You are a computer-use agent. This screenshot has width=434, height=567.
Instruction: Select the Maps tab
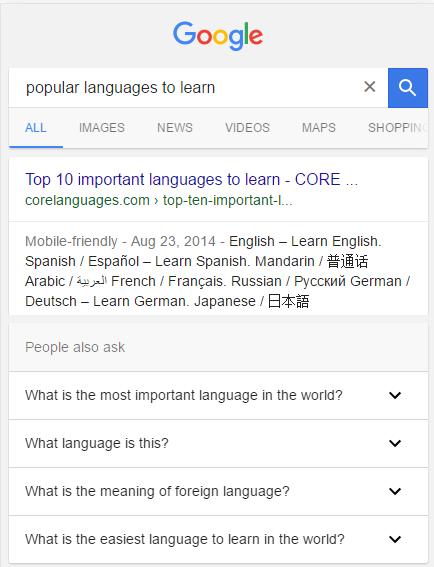click(319, 128)
